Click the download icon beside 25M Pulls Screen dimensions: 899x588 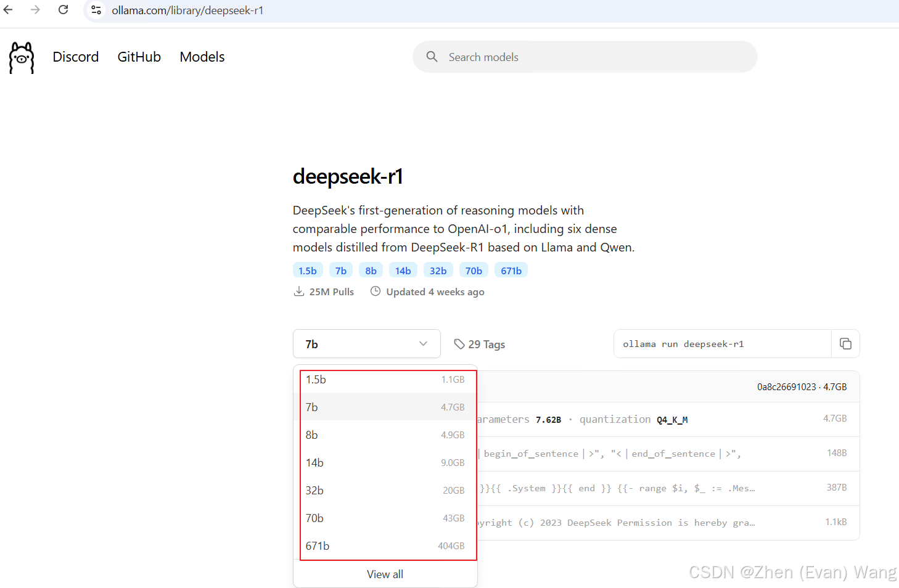tap(299, 292)
